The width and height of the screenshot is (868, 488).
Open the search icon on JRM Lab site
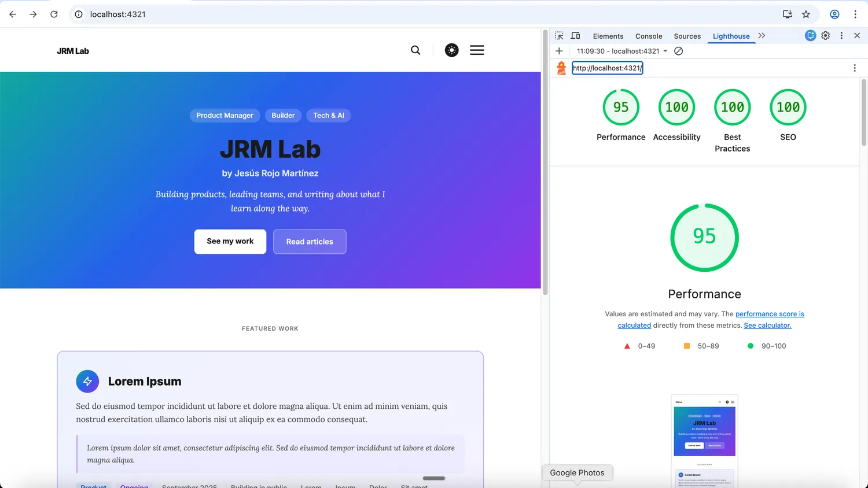(x=415, y=50)
